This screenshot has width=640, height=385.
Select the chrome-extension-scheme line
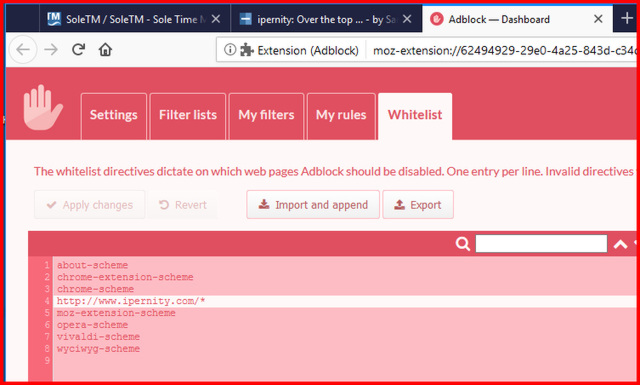125,277
